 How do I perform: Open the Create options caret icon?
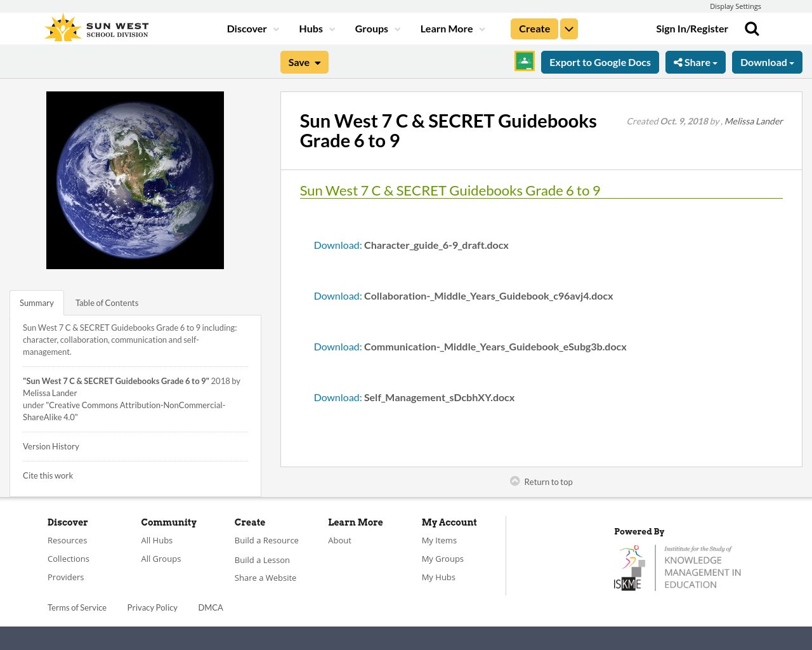click(x=568, y=29)
